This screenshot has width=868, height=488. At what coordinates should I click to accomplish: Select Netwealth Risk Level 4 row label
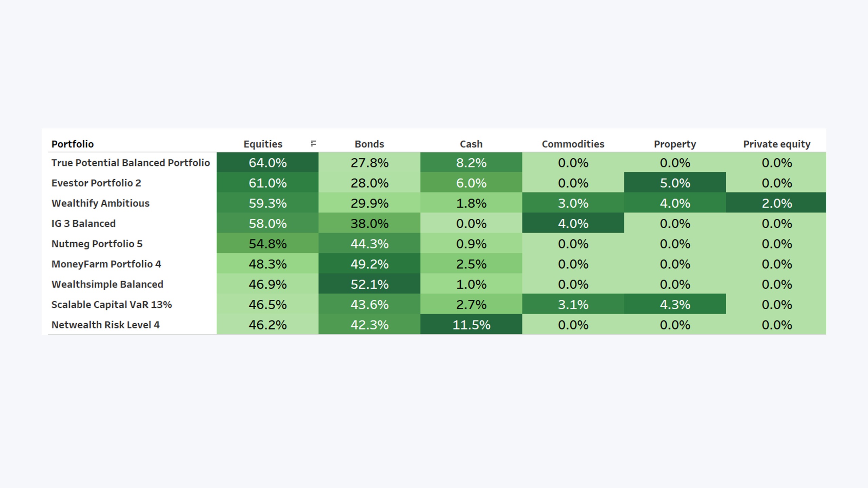click(x=105, y=325)
